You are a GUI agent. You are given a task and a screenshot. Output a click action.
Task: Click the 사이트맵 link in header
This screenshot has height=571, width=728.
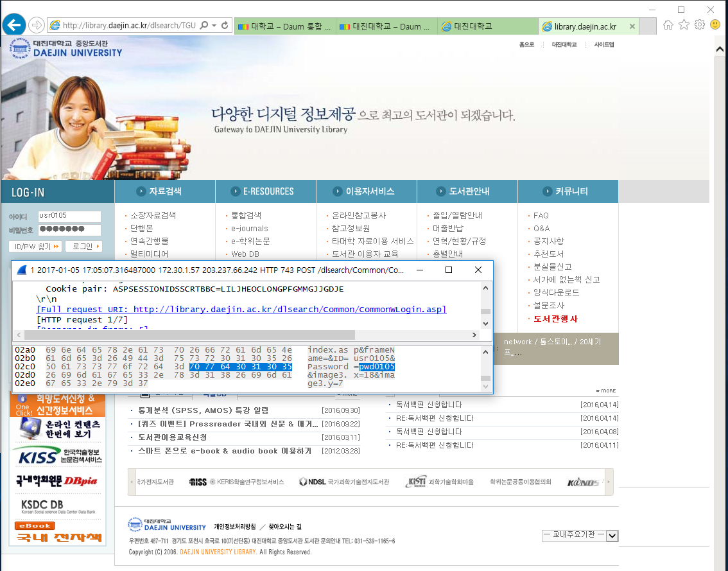(604, 44)
